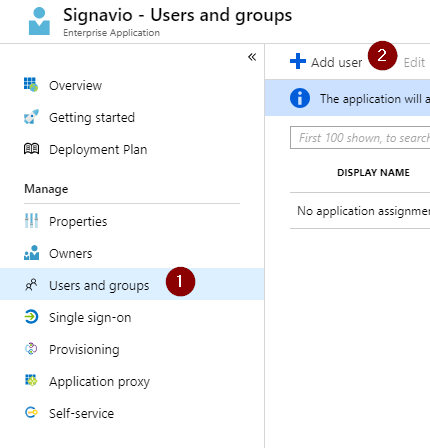Focus the 'First 100 shown' search field
Screen dimensions: 430x448
pyautogui.click(x=360, y=137)
